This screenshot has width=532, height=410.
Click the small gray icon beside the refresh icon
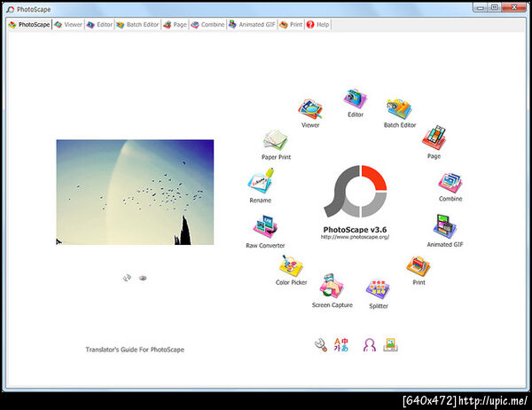tap(143, 278)
